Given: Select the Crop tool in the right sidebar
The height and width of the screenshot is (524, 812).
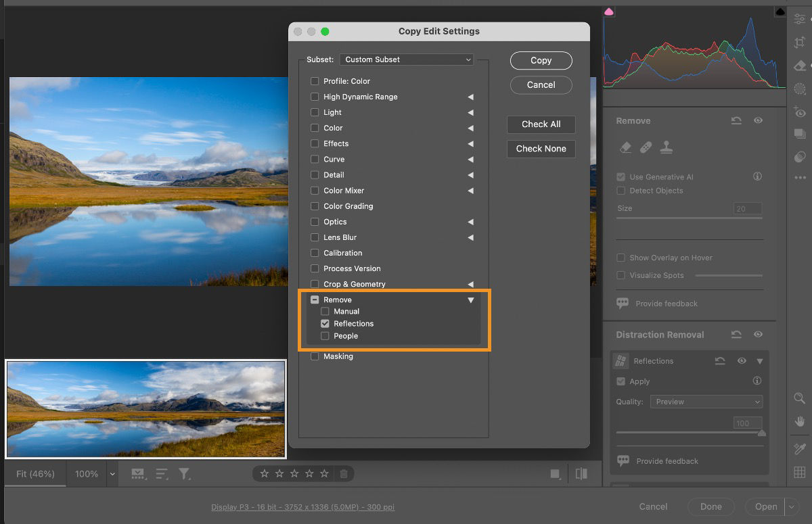Looking at the screenshot, I should [799, 42].
